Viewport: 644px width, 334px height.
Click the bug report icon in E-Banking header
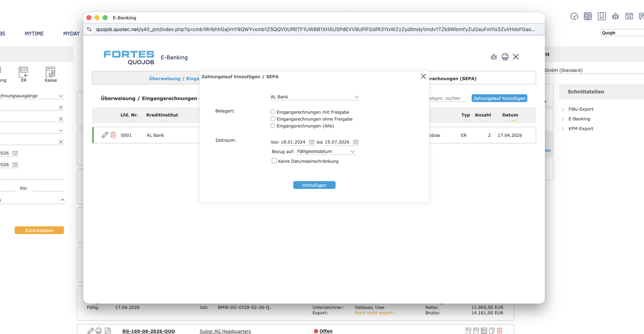click(x=494, y=57)
